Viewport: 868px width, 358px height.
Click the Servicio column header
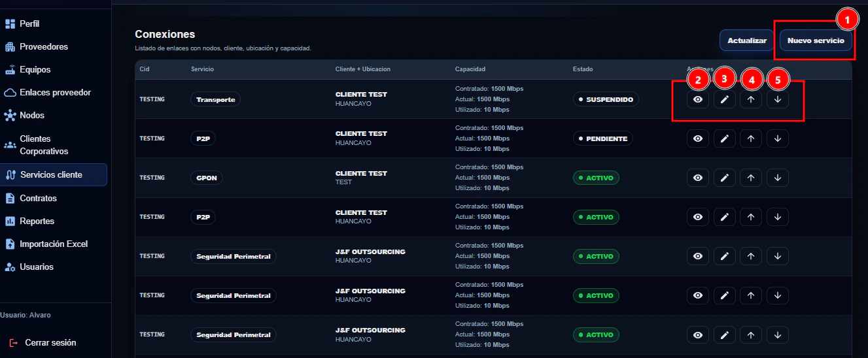pyautogui.click(x=202, y=69)
